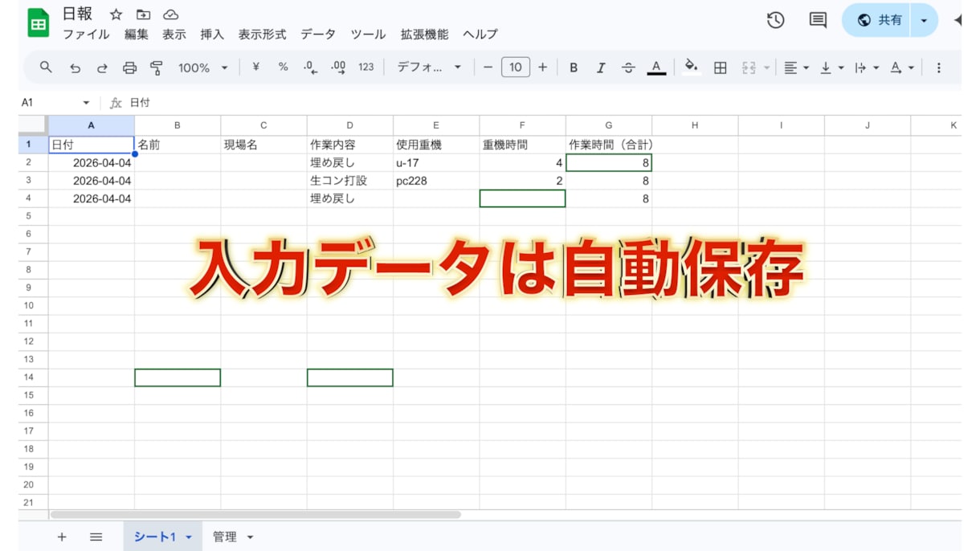Screen dimensions: 980x551
Task: Open the vertical align dropdown
Action: tap(831, 68)
